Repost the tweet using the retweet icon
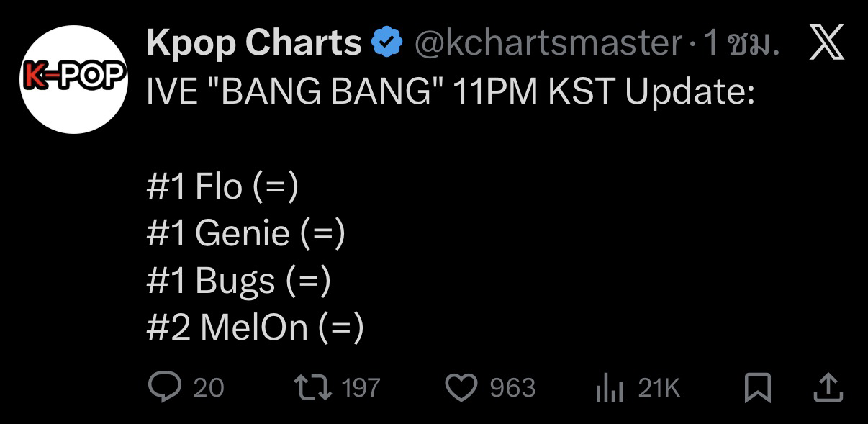 tap(314, 388)
